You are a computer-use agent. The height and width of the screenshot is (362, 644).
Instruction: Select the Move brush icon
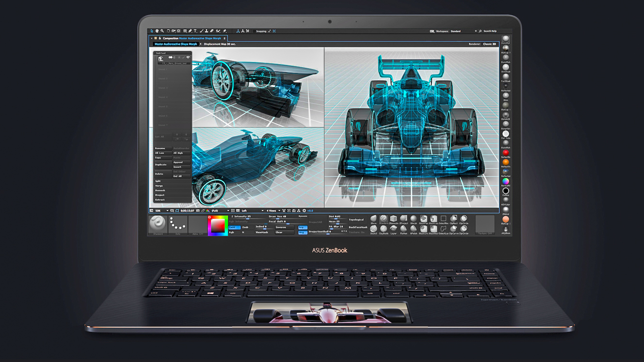click(373, 219)
